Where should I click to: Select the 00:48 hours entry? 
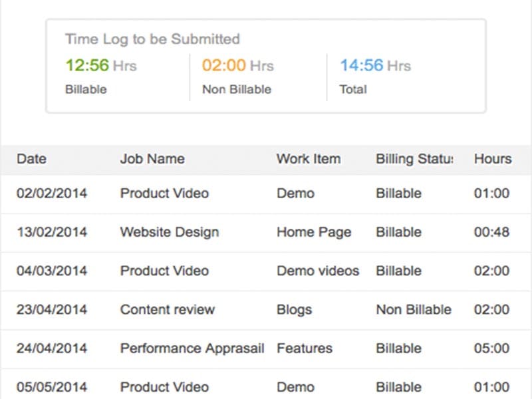tap(491, 232)
